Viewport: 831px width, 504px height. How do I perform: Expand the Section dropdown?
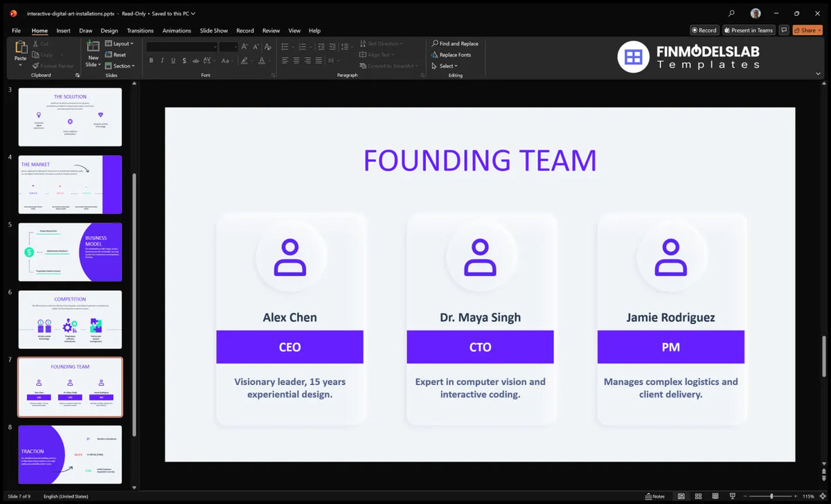click(120, 66)
